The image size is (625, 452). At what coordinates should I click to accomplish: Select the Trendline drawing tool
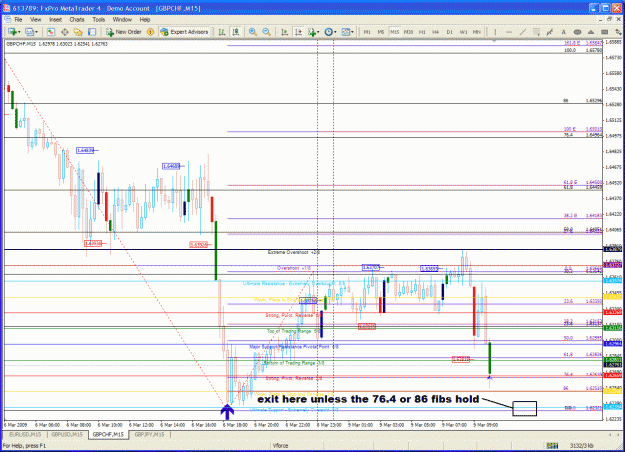523,32
